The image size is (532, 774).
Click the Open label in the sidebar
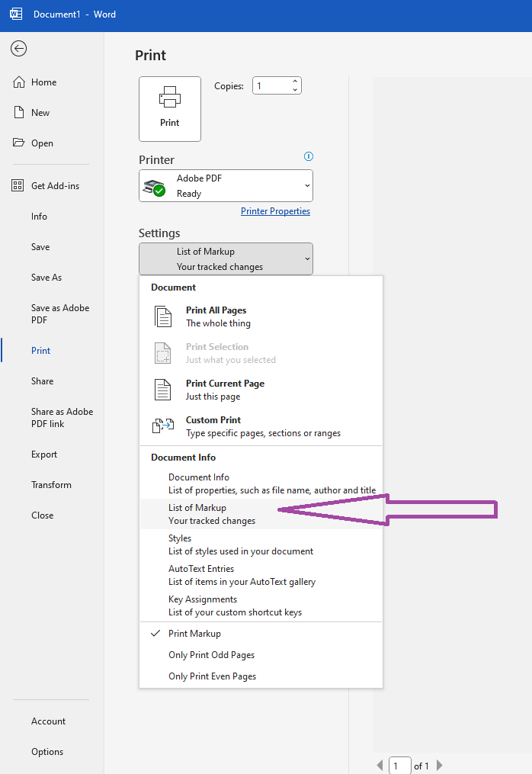click(x=42, y=143)
